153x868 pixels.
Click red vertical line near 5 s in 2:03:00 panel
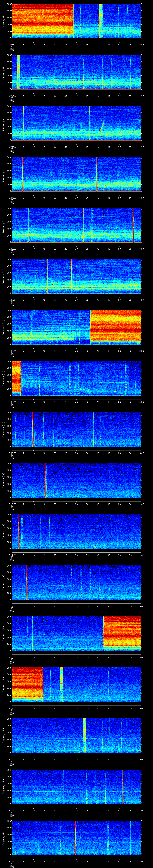tap(24, 123)
